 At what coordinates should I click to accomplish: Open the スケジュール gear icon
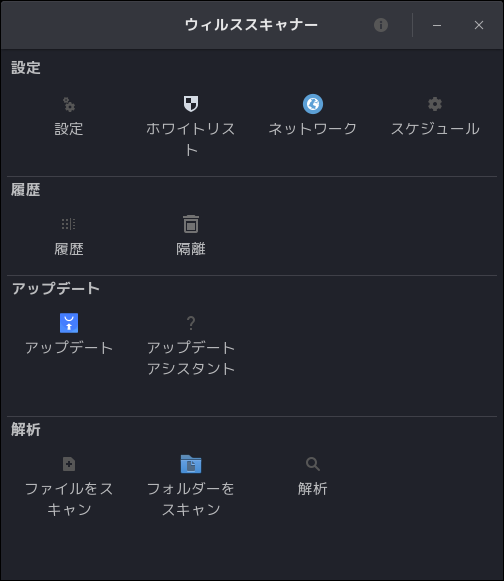435,104
